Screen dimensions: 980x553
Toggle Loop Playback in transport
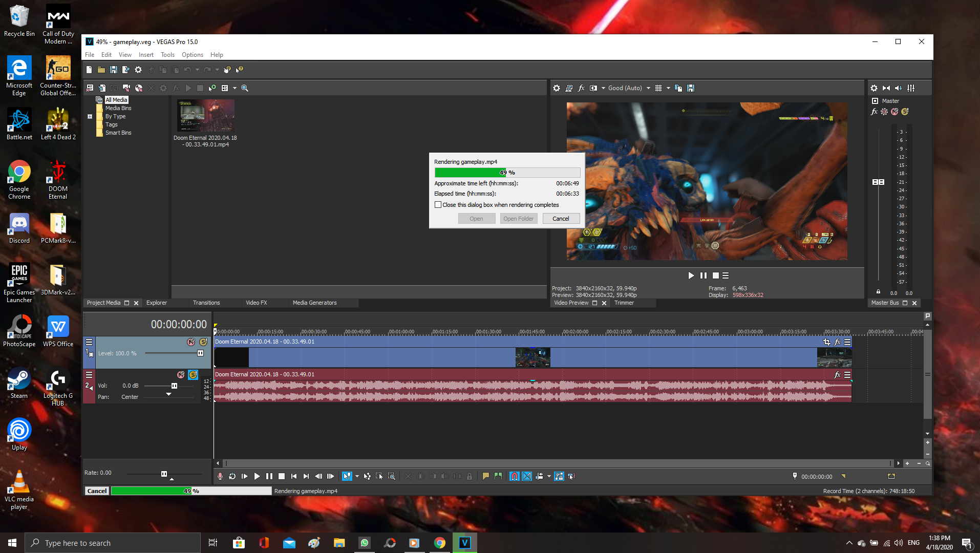[232, 477]
